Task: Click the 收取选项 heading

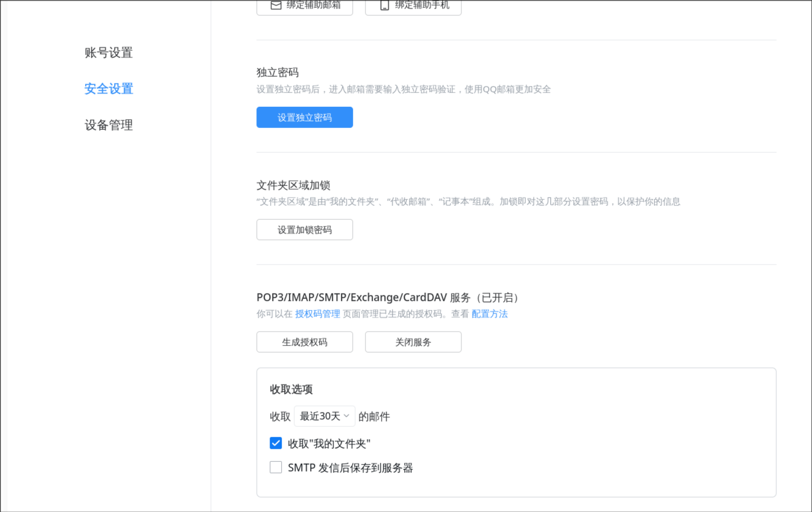Action: coord(291,389)
